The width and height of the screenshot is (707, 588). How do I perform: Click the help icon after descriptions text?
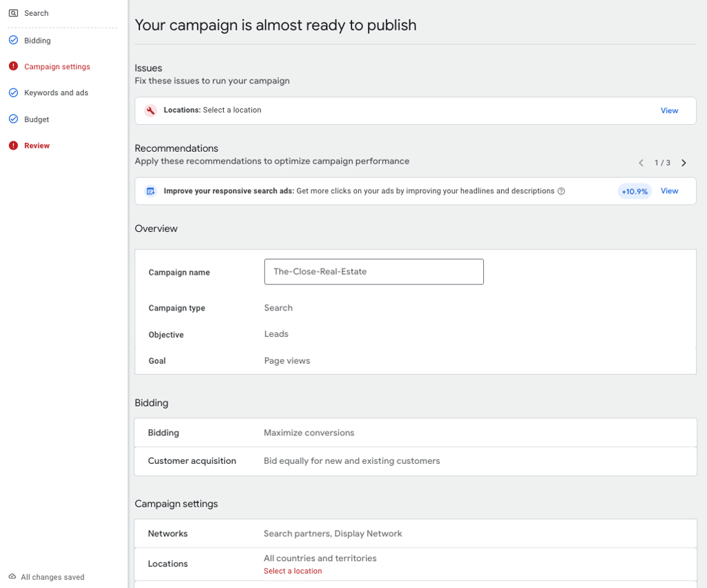point(561,191)
